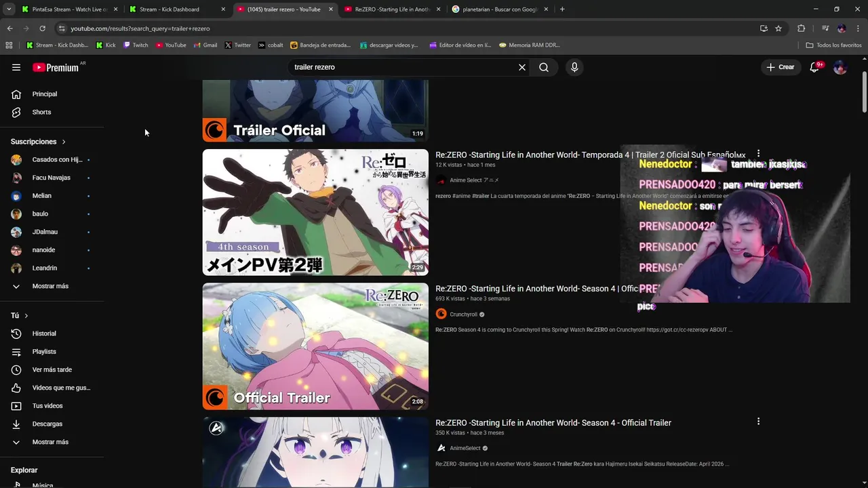Open the Facu Navajas subscription channel
The height and width of the screenshot is (488, 868).
(52, 178)
